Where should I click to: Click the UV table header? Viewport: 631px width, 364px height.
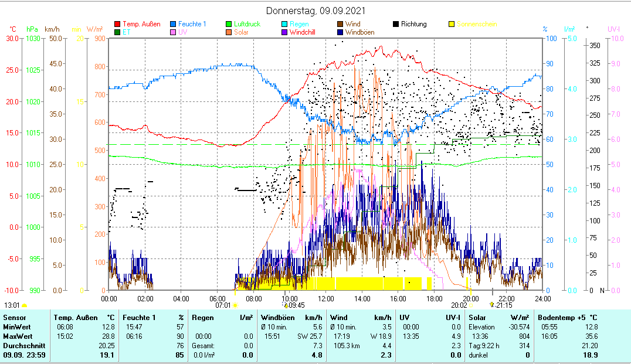(405, 318)
